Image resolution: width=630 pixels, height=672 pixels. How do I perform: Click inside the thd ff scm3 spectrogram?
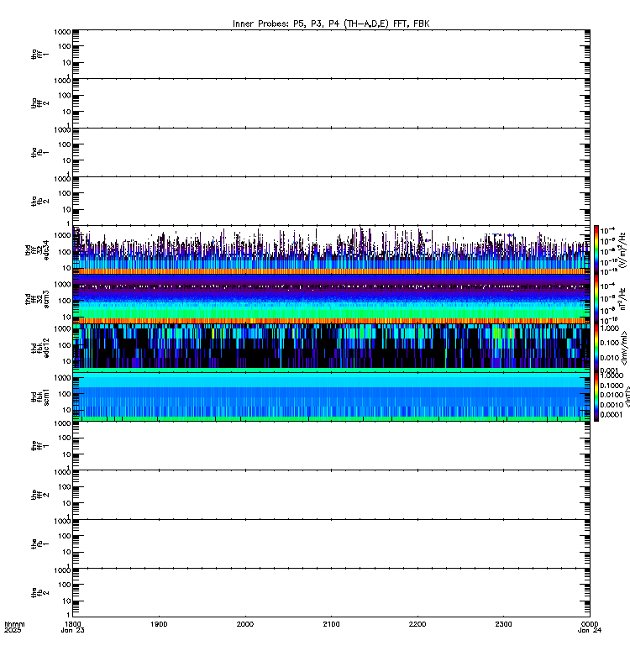(331, 299)
